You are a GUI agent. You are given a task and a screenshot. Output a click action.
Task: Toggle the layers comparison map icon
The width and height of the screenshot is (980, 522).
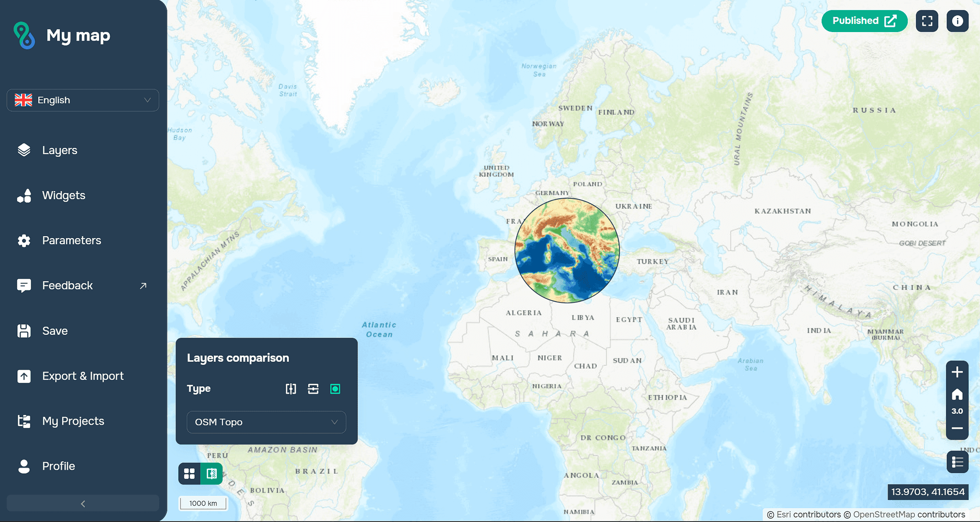[x=212, y=474]
